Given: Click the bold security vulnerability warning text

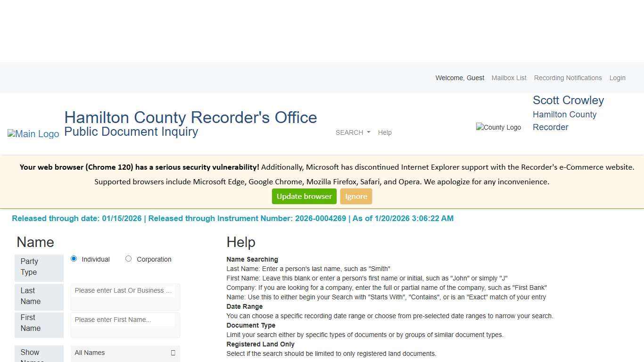Looking at the screenshot, I should pos(139,167).
